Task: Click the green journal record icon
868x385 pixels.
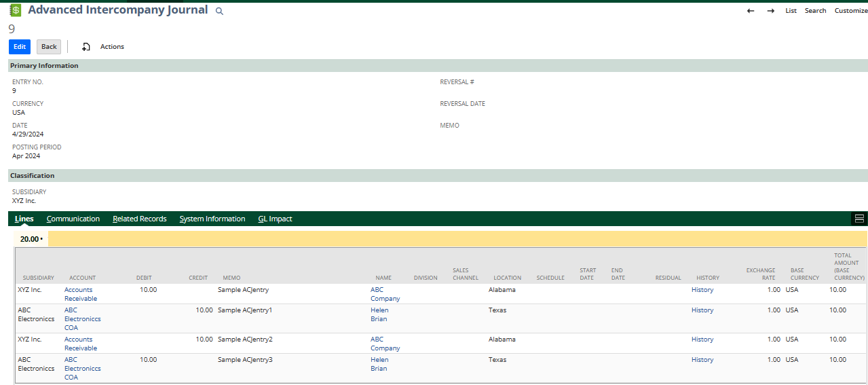Action: click(x=15, y=10)
